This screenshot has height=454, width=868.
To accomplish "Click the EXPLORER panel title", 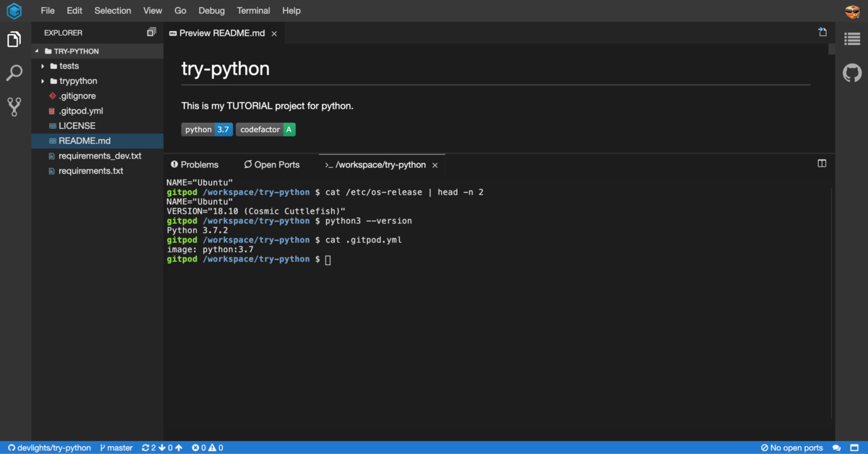I will 63,33.
